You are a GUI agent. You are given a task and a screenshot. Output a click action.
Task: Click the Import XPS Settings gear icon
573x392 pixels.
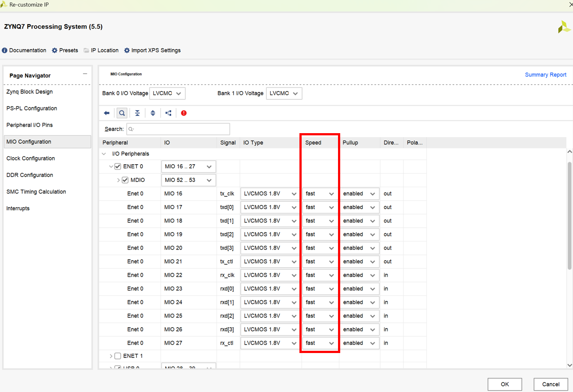click(127, 50)
